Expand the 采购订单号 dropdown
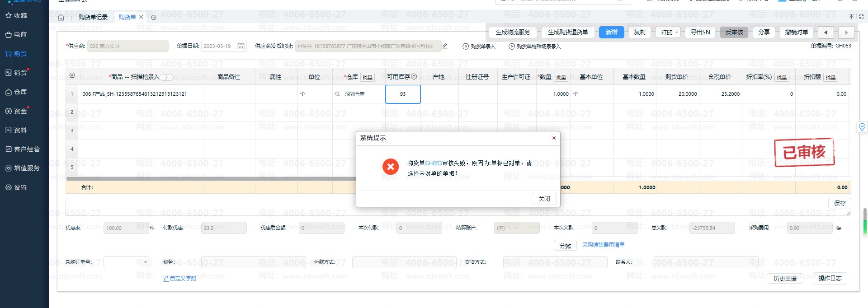The width and height of the screenshot is (868, 308). click(145, 262)
